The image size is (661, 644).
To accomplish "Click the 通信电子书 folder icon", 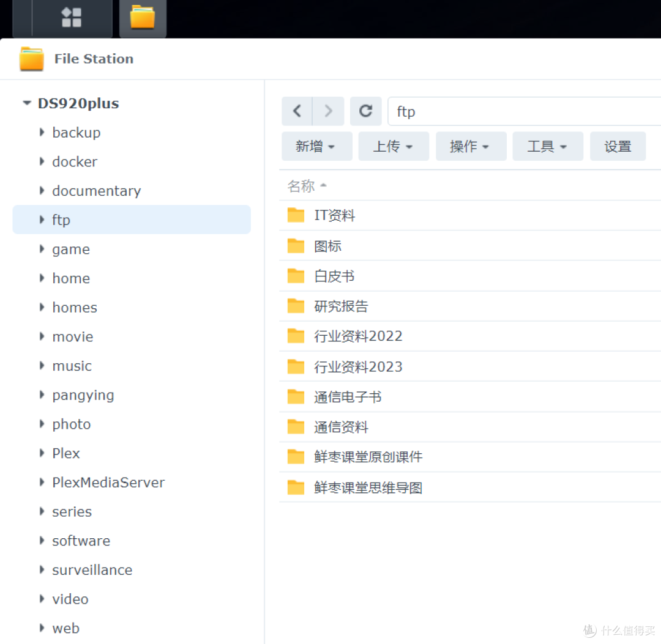I will (296, 397).
